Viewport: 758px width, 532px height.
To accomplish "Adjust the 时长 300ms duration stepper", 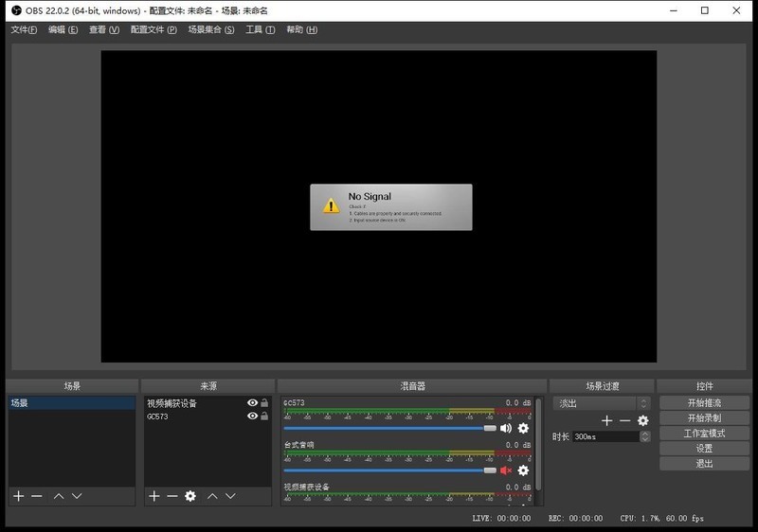I will coord(645,436).
